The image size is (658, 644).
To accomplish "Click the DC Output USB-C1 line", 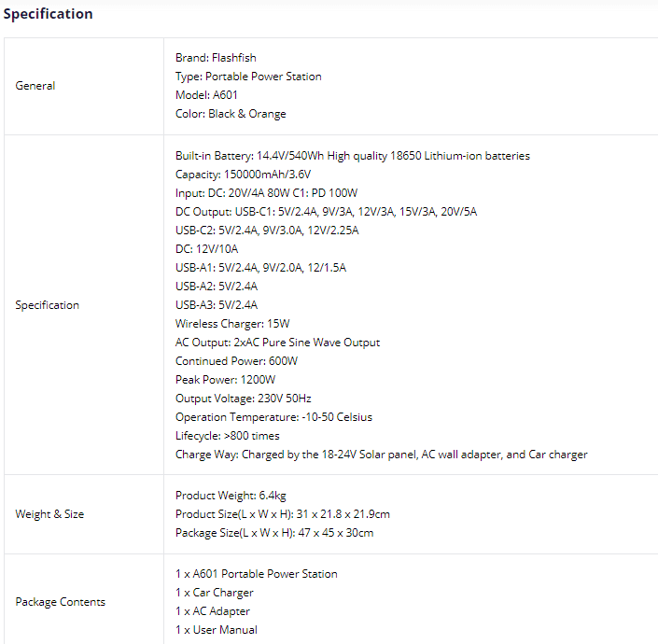I will (326, 212).
